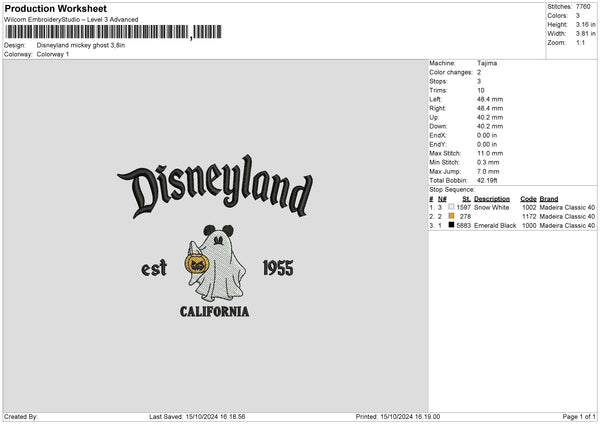Click the Height value '3.16 in'
Screen dimensions: 600x424
point(585,24)
